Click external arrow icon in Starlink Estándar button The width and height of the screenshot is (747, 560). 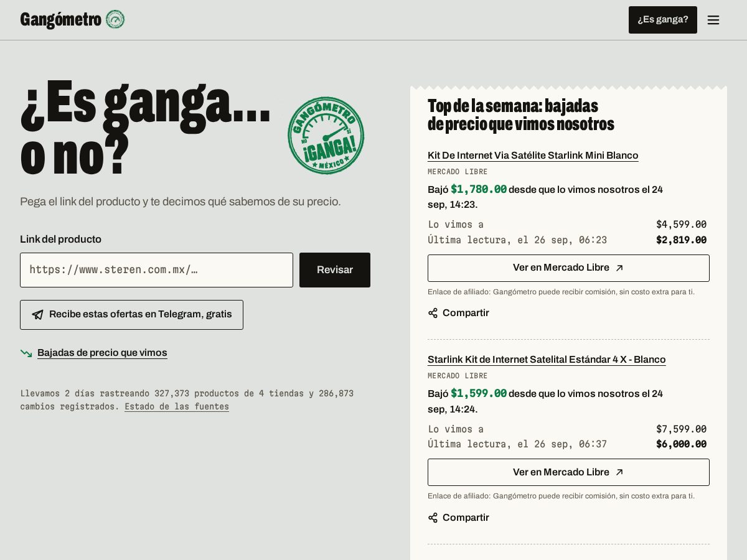coord(619,472)
